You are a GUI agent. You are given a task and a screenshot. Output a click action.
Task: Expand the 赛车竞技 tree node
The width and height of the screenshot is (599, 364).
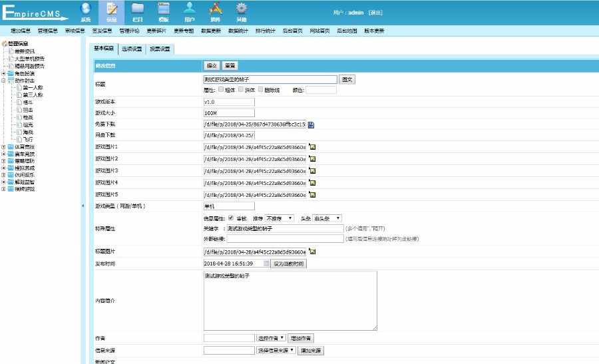[x=3, y=154]
